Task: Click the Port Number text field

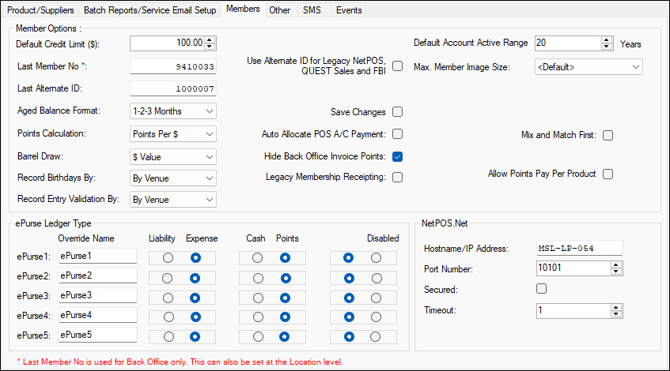Action: (x=574, y=268)
